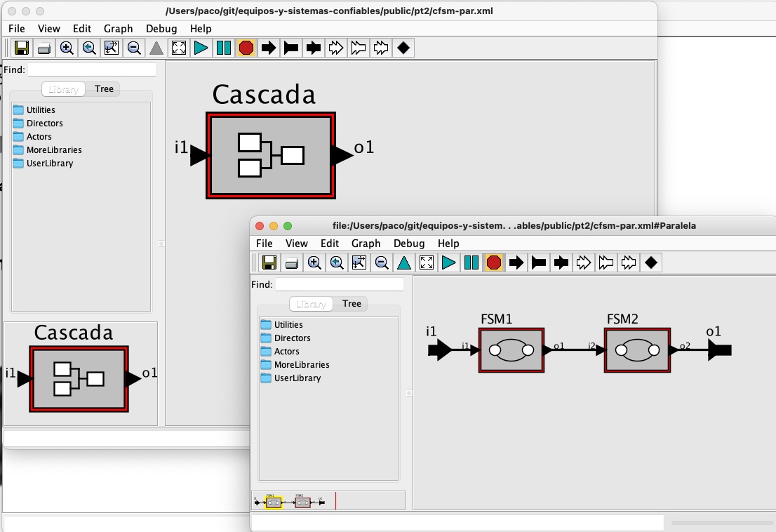Expand Directors folder in the Paralela window library
The image size is (776, 532).
(286, 338)
